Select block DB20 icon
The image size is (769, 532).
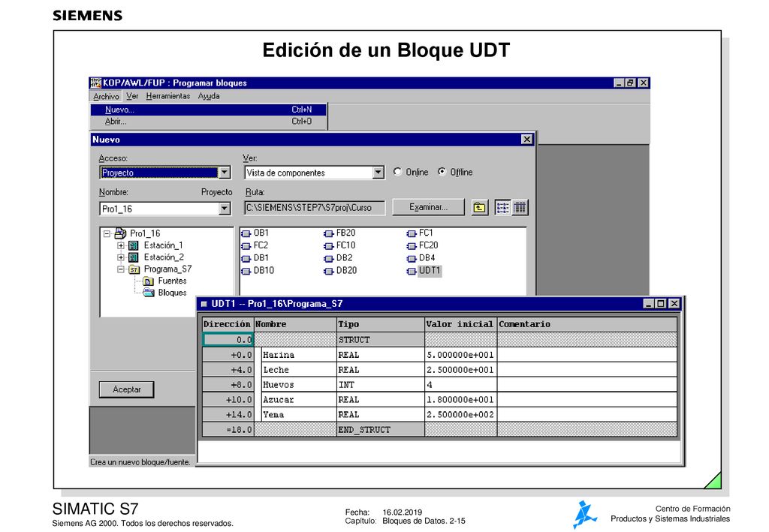[329, 271]
